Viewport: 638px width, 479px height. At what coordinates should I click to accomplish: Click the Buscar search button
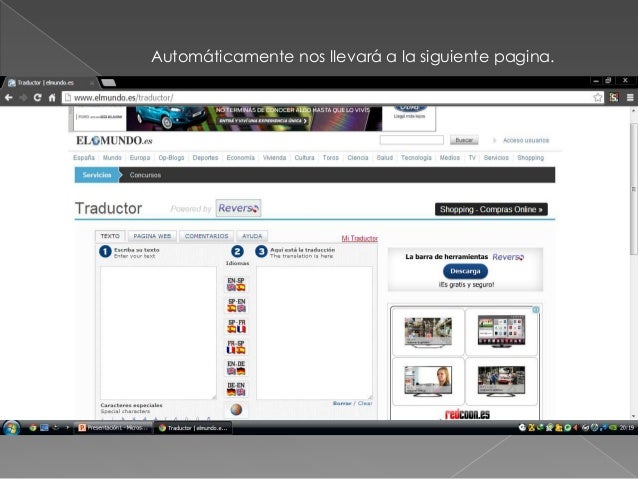tap(464, 140)
